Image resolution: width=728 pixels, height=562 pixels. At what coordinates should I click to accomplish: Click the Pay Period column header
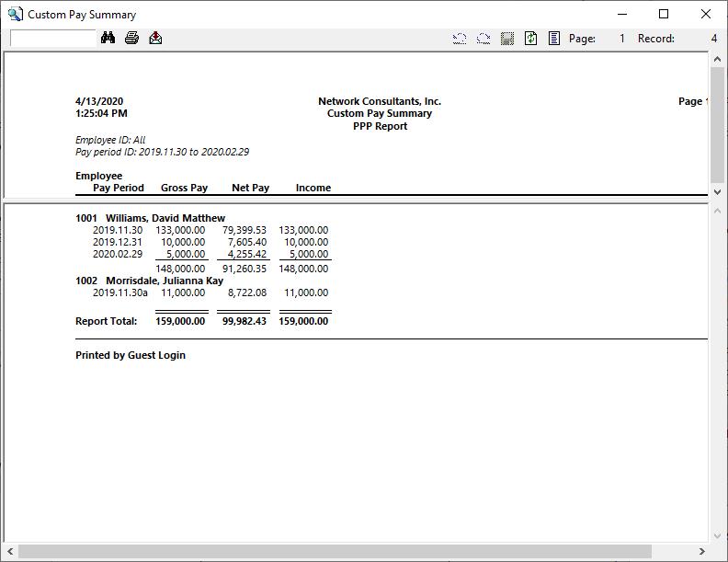coord(119,189)
